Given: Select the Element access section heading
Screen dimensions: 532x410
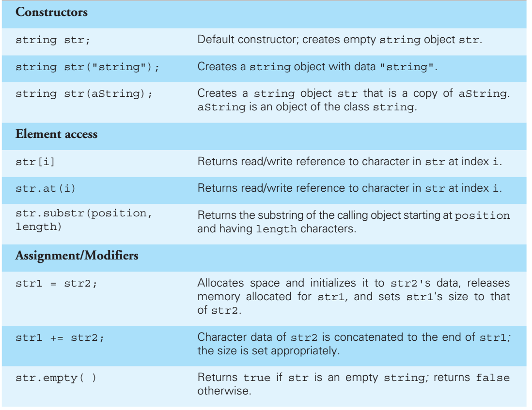Looking at the screenshot, I should click(56, 134).
